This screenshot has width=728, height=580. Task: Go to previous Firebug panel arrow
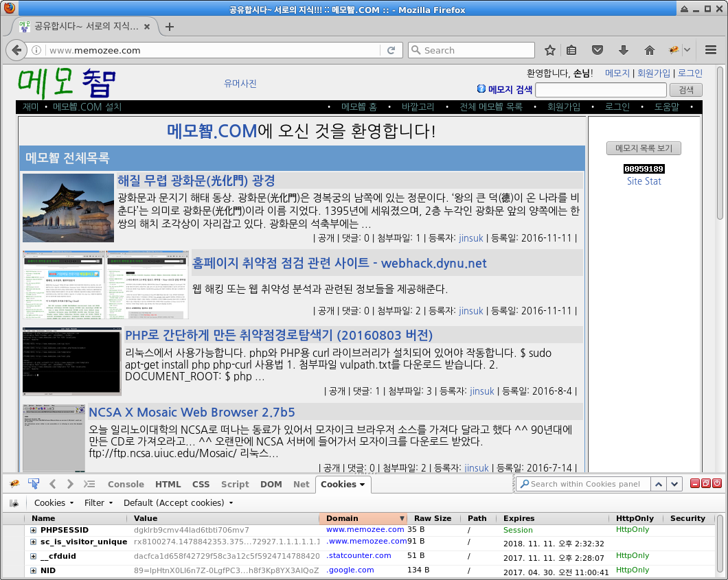click(52, 484)
